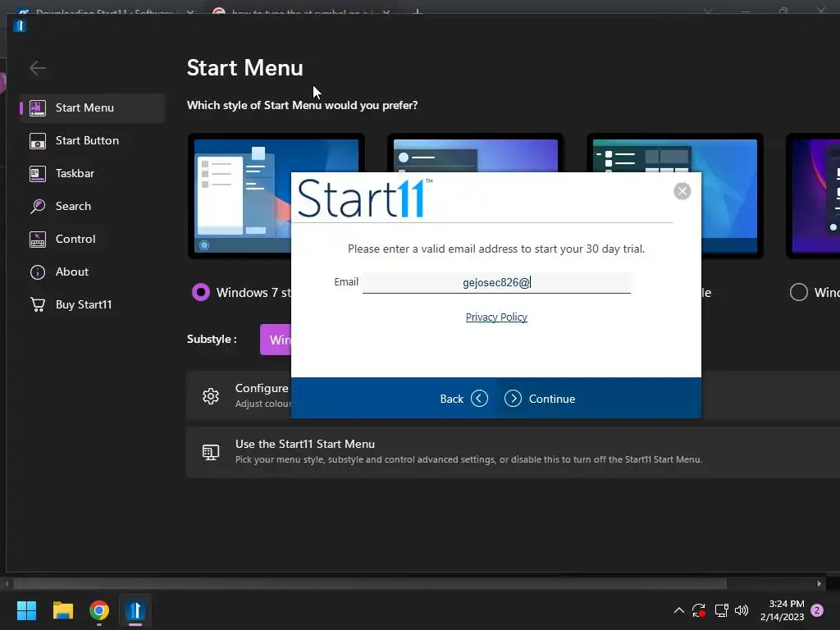The width and height of the screenshot is (840, 630).
Task: Open Google Chrome from taskbar
Action: pos(99,610)
